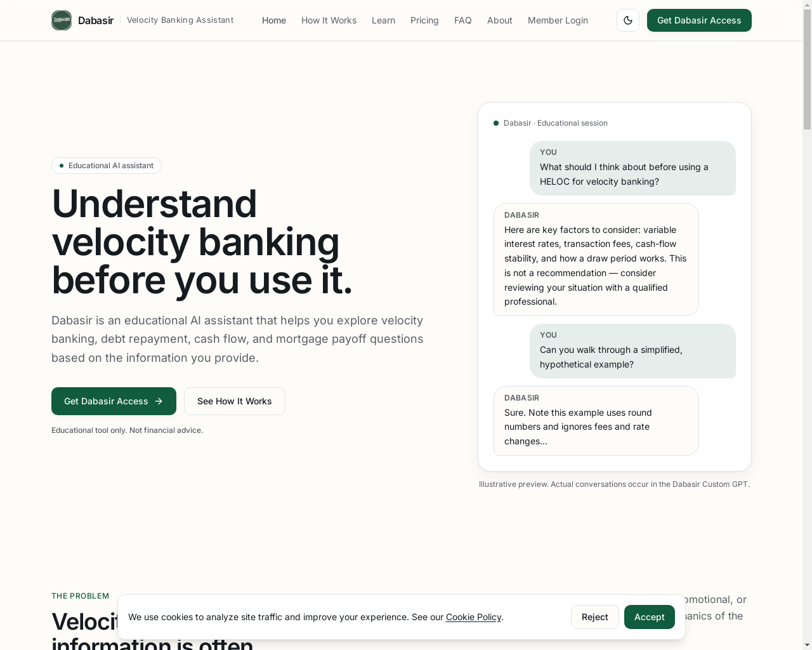Click the page vertical scrollbar
The width and height of the screenshot is (812, 650).
[x=807, y=325]
